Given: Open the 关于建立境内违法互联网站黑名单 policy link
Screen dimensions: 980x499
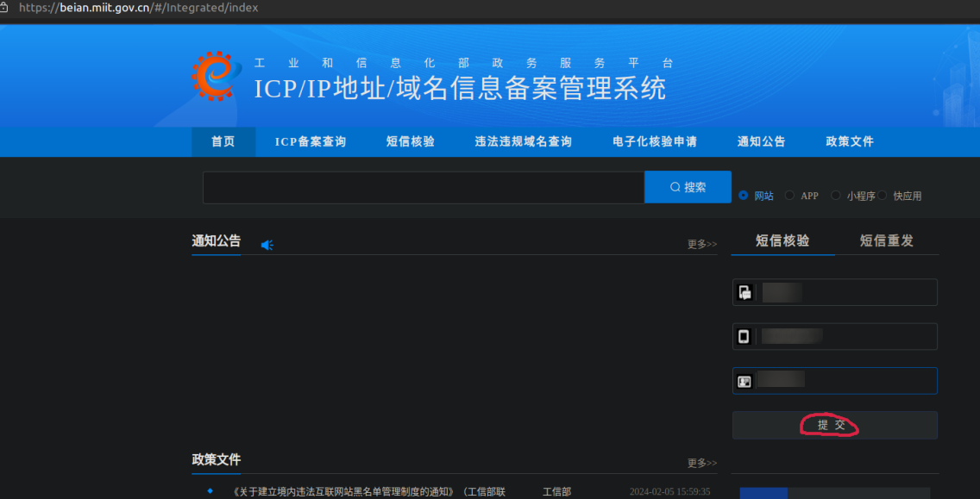Looking at the screenshot, I should 368,492.
